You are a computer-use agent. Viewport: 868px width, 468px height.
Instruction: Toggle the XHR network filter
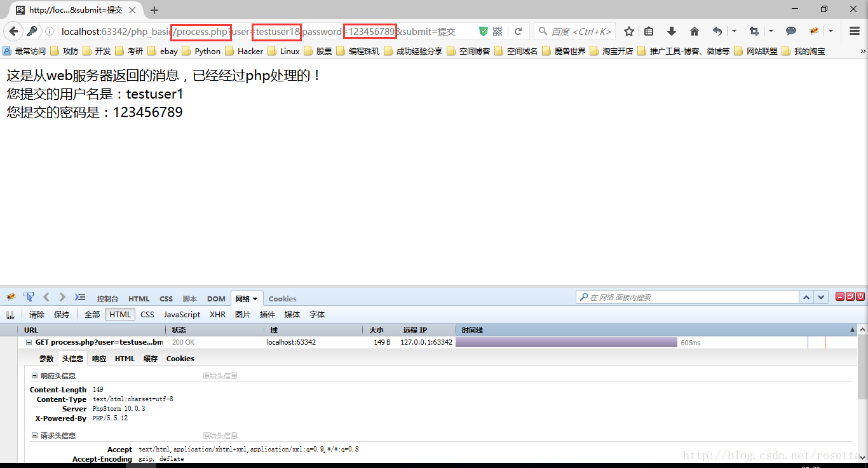217,314
